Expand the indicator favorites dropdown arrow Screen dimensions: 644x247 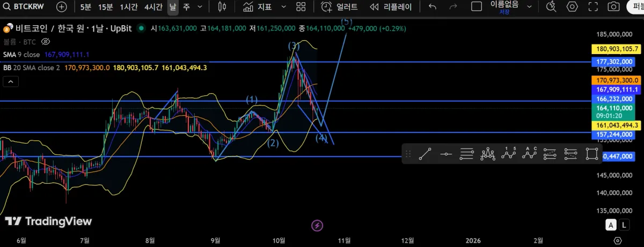[284, 7]
